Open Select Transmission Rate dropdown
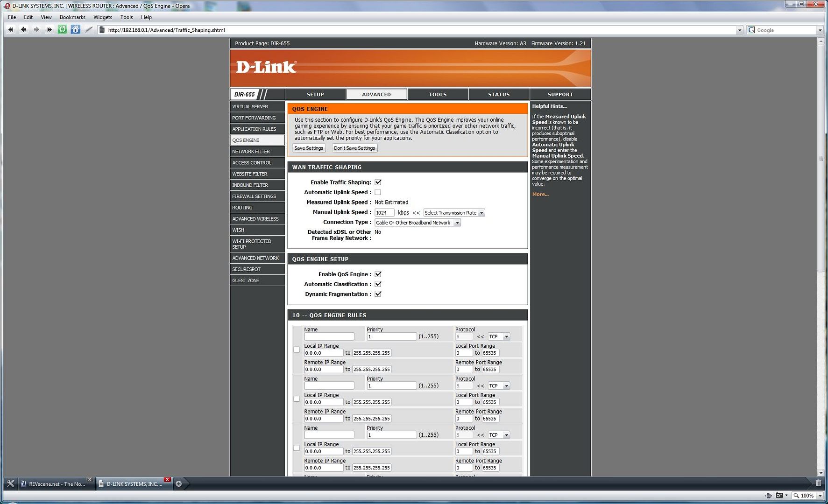The height and width of the screenshot is (504, 828). [x=454, y=213]
